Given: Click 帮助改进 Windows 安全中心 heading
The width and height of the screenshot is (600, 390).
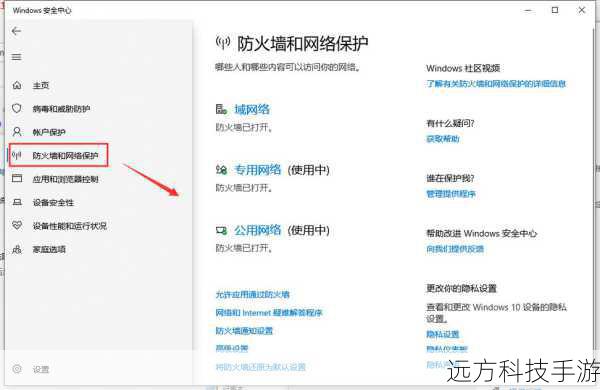Looking at the screenshot, I should 482,233.
